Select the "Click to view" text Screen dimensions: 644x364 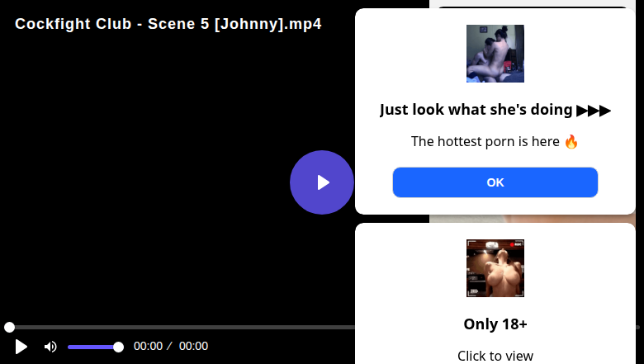495,356
